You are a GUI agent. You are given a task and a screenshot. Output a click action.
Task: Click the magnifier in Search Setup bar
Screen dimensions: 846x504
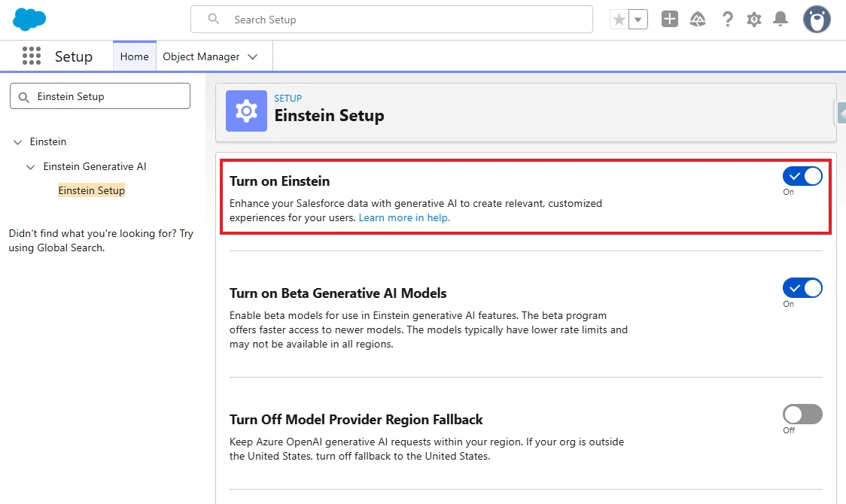(x=214, y=19)
